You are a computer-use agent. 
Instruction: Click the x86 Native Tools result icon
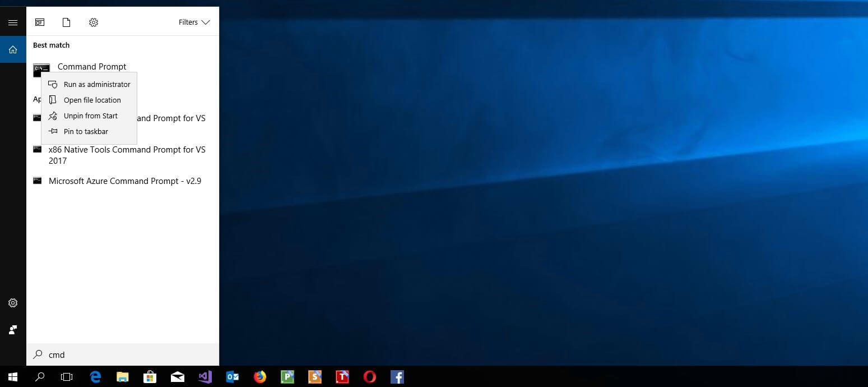click(38, 149)
